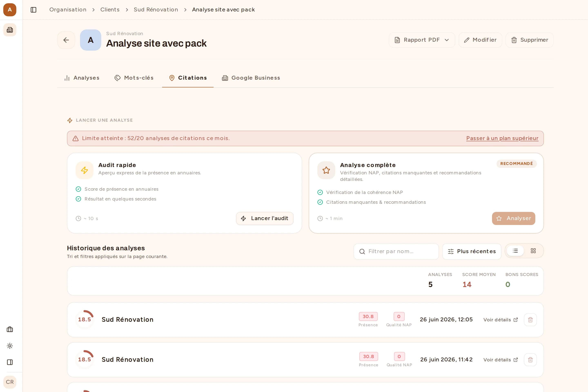Click the clock icon next to "~ 10 s"
Image resolution: width=588 pixels, height=392 pixels.
click(78, 218)
